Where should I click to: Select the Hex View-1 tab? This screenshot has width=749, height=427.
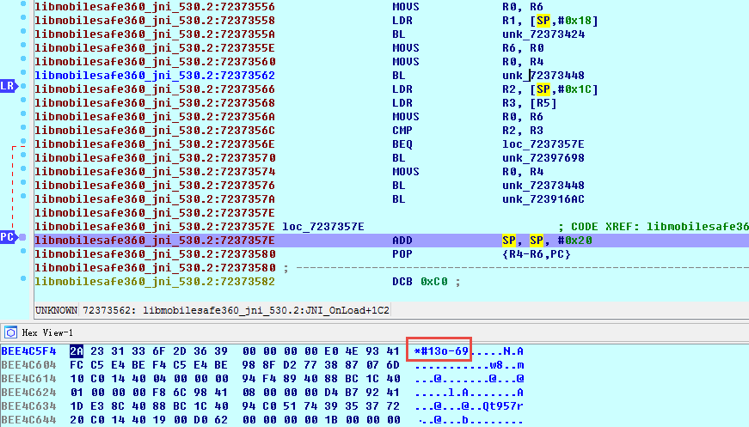click(x=47, y=332)
